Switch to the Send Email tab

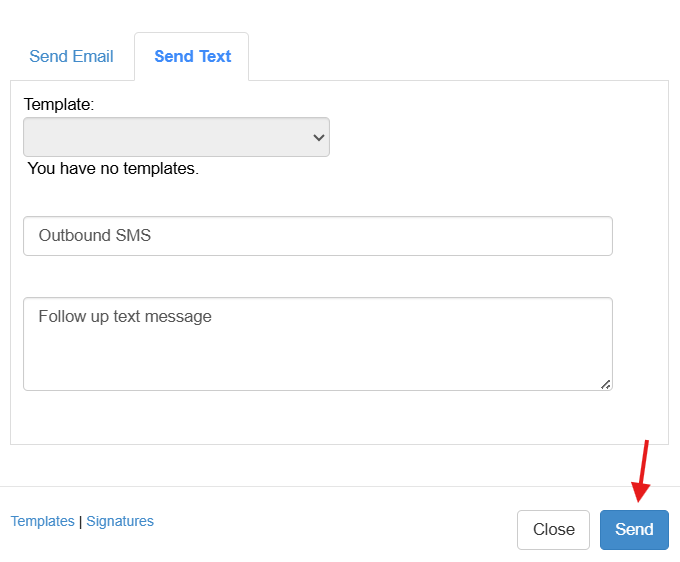(71, 56)
